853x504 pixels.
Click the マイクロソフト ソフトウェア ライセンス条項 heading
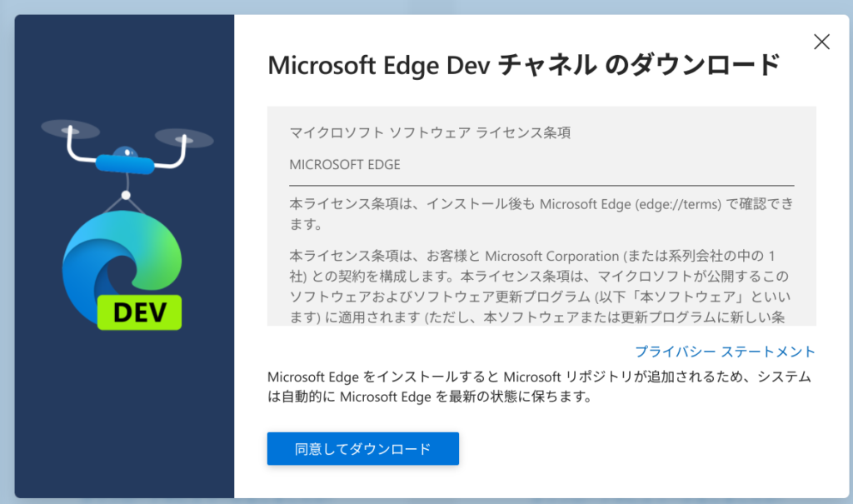(x=430, y=132)
